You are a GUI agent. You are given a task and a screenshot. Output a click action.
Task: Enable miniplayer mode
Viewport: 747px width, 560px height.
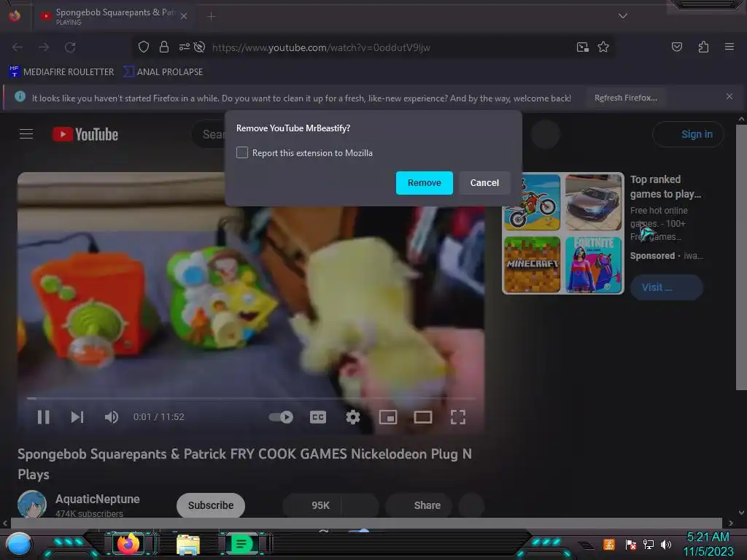388,417
